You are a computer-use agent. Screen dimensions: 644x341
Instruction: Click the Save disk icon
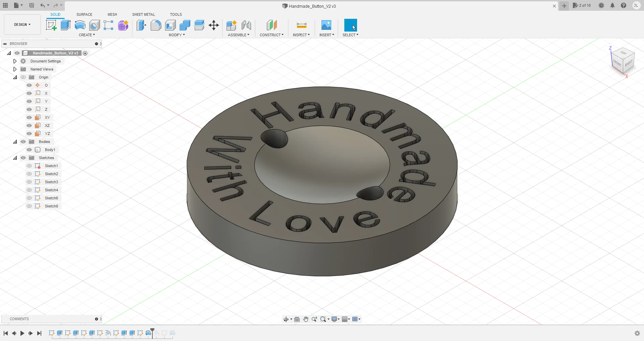click(x=32, y=5)
